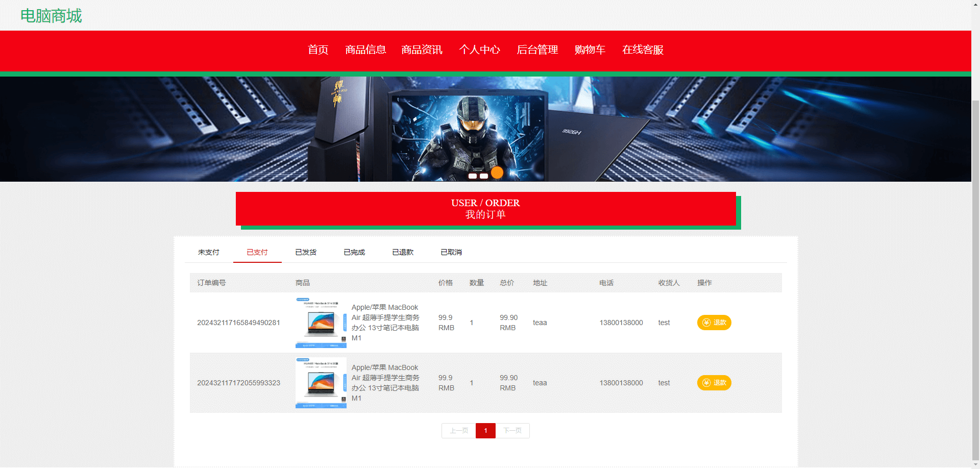
Task: Click the 总价 column header
Action: [x=507, y=283]
